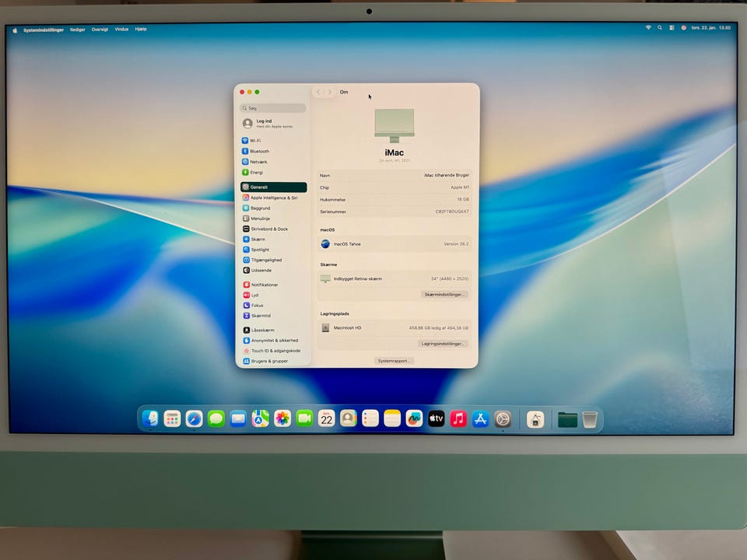
Task: Open Reminders from the Dock
Action: coord(370,418)
